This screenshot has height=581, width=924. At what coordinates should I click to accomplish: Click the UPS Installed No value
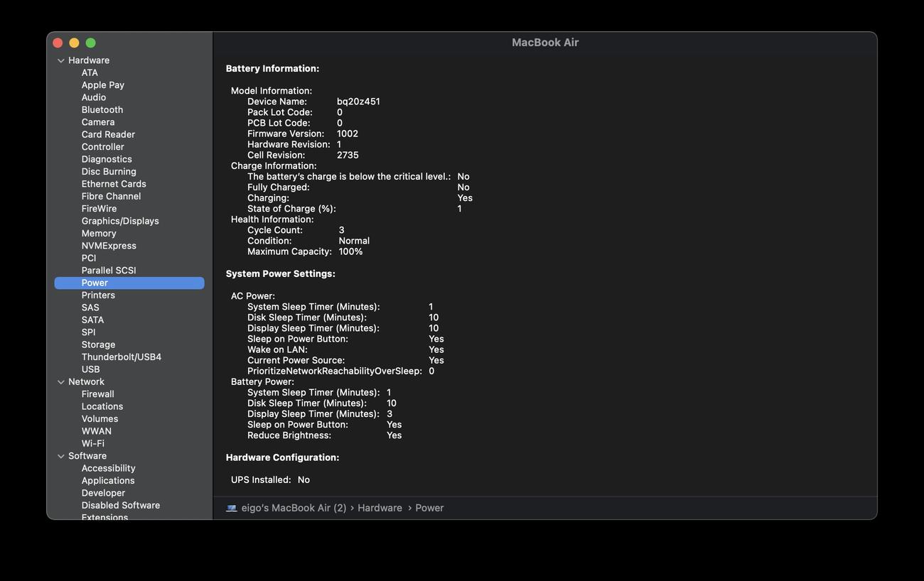(x=303, y=480)
